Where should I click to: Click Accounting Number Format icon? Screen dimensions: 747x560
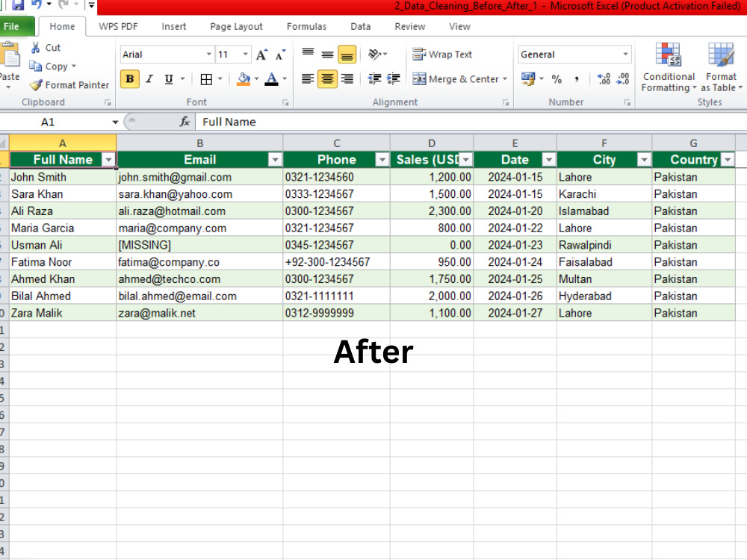coord(528,79)
